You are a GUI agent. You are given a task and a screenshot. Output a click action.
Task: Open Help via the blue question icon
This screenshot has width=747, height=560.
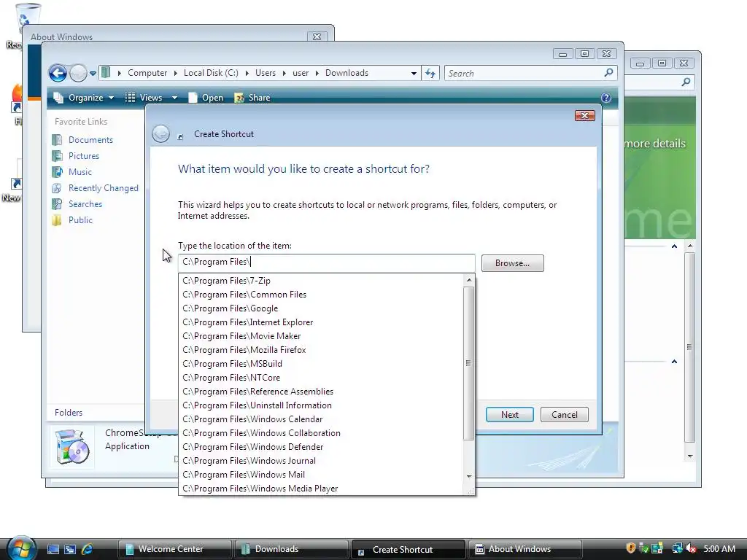606,98
